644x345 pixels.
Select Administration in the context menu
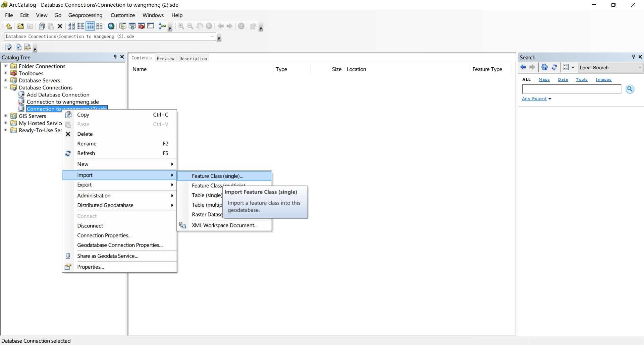tap(119, 196)
